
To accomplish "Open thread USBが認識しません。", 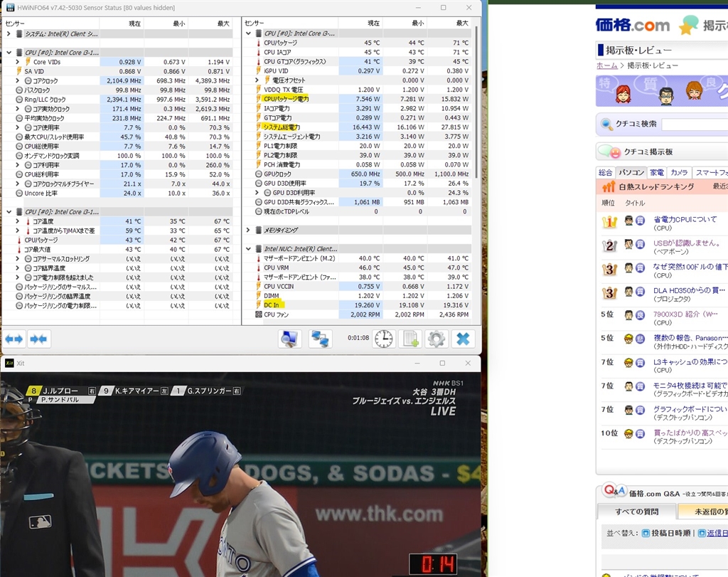I will [687, 243].
